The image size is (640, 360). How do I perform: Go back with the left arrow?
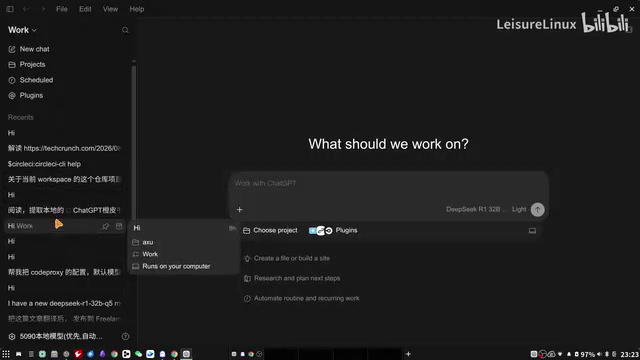[26, 9]
